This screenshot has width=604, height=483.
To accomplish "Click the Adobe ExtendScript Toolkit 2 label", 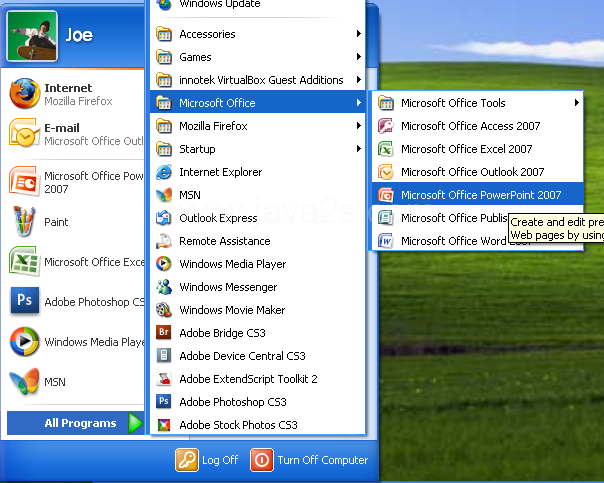I will click(x=248, y=379).
